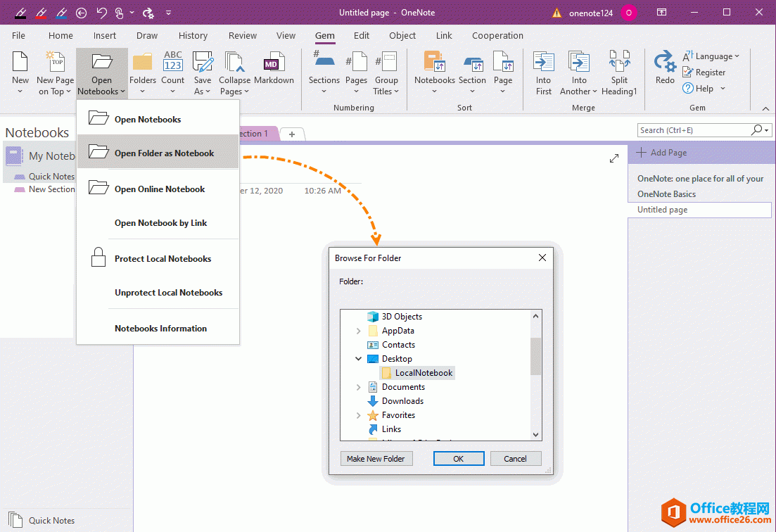
Task: Select the LocalNotebook folder
Action: [423, 373]
